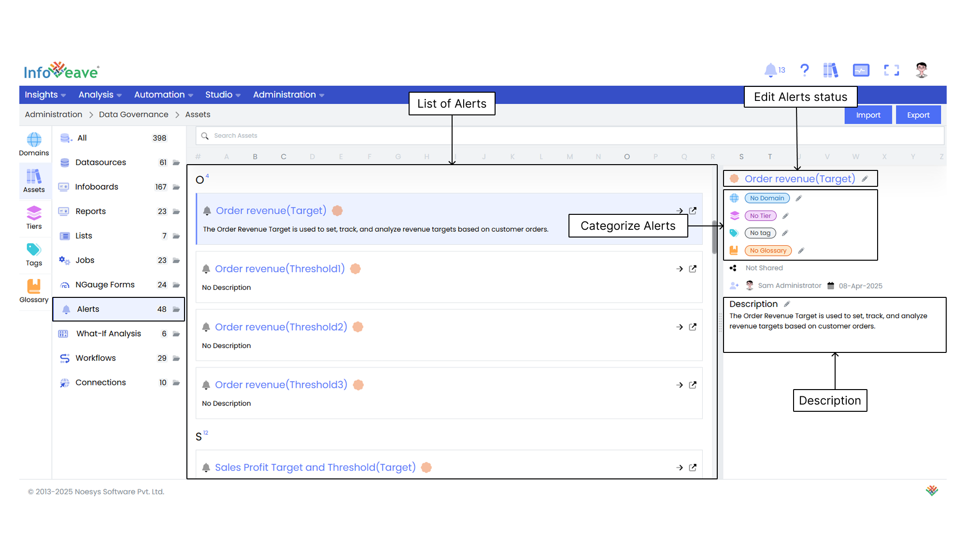
Task: Edit the Description with pencil icon
Action: click(x=787, y=304)
